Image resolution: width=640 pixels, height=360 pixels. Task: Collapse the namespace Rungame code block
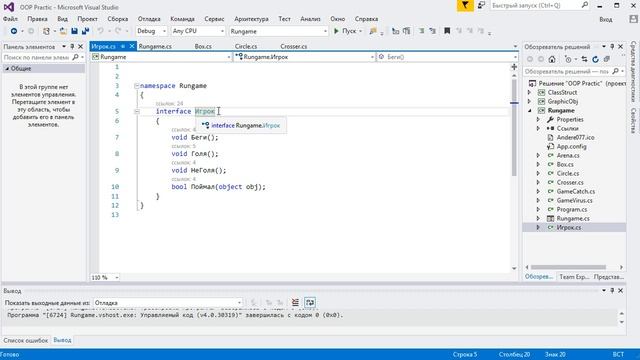137,86
